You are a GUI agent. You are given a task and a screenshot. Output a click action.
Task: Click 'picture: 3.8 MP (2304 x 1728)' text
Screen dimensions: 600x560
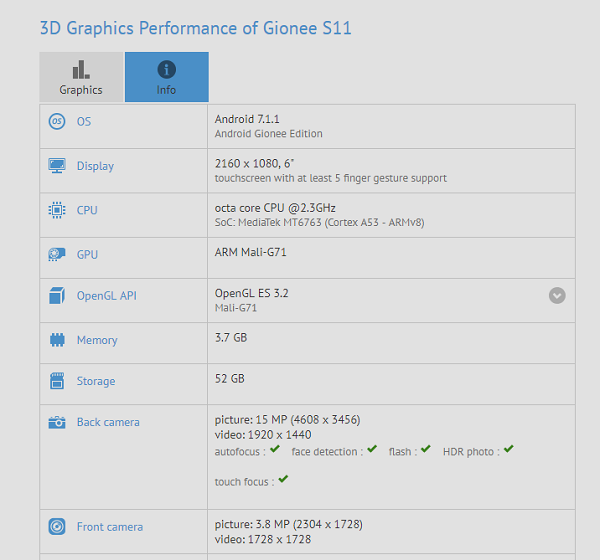click(x=289, y=524)
